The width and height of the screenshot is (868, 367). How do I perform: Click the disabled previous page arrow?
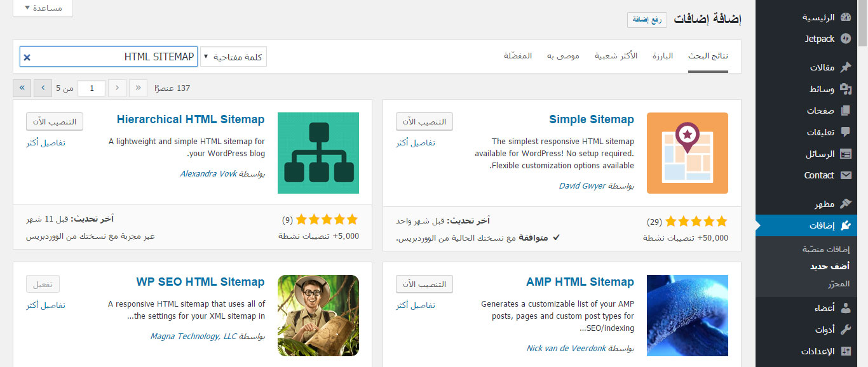(118, 88)
